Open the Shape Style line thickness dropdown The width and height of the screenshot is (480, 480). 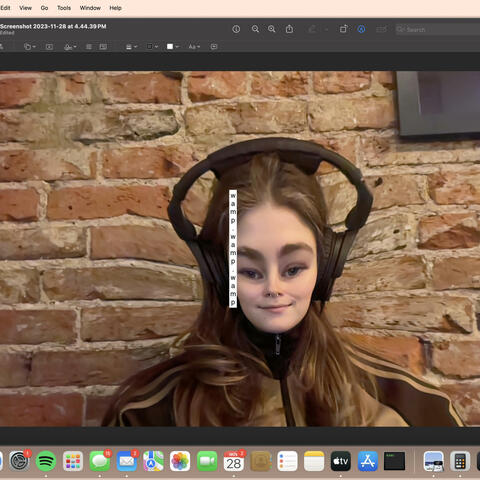[x=132, y=47]
